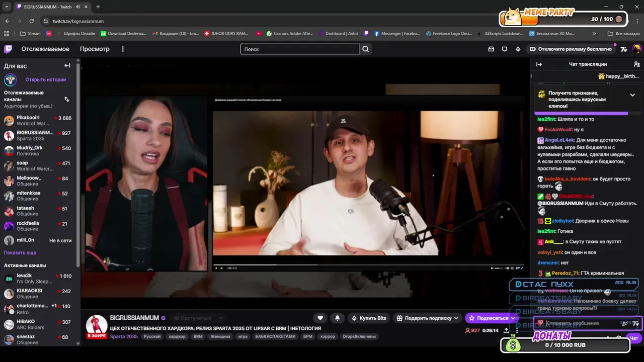Screen dimensions: 644x362
Task: Select the БАБКАСПАКЕТАМИ tag
Action: 275,336
